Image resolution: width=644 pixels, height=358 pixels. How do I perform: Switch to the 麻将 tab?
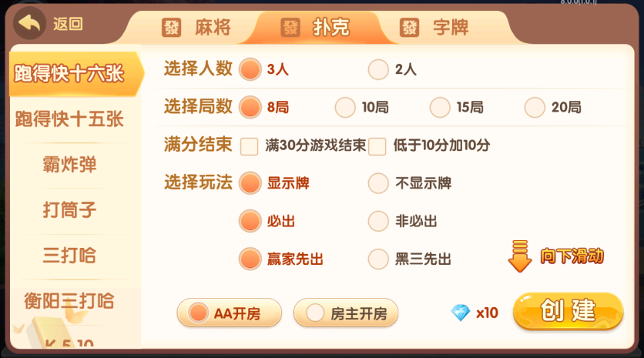(x=213, y=28)
